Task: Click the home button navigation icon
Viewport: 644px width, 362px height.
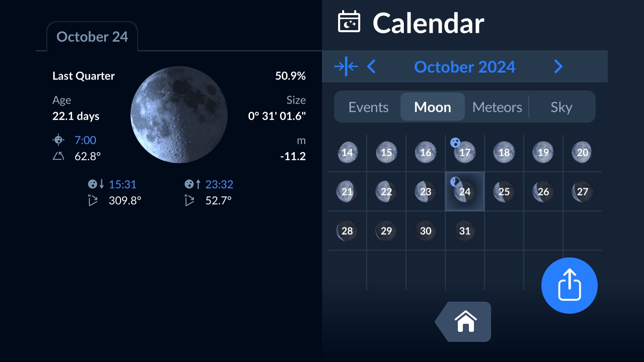Action: tap(465, 321)
